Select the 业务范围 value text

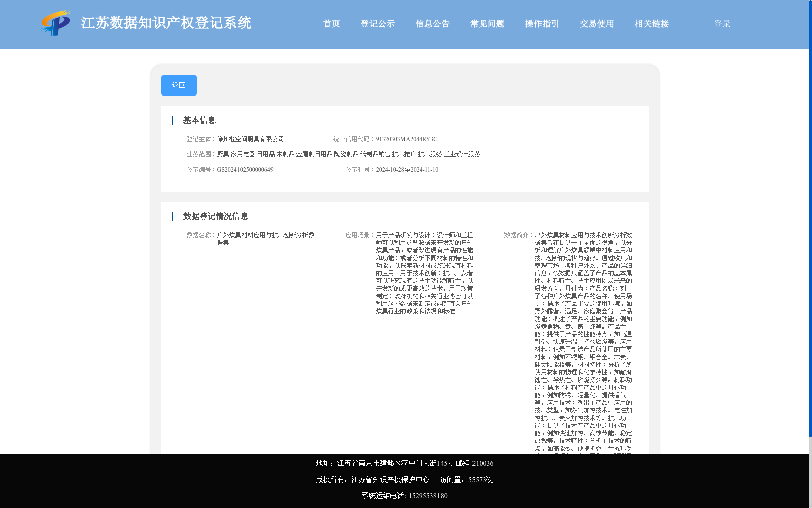tap(349, 154)
